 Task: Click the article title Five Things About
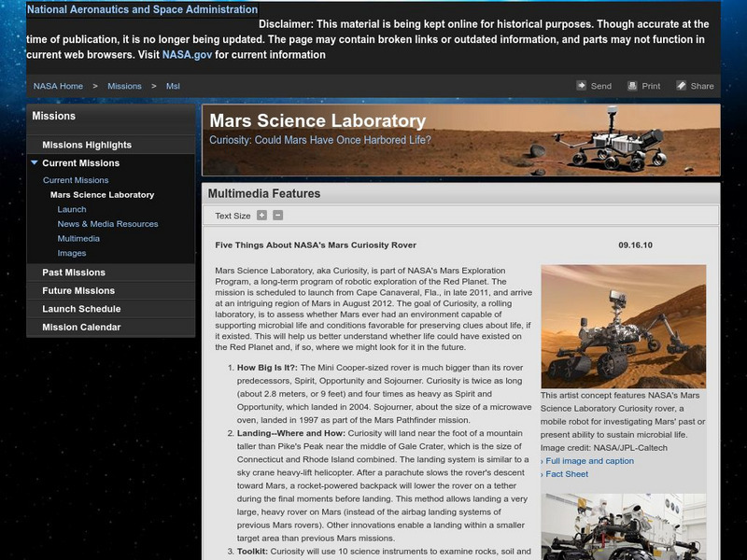tap(316, 245)
